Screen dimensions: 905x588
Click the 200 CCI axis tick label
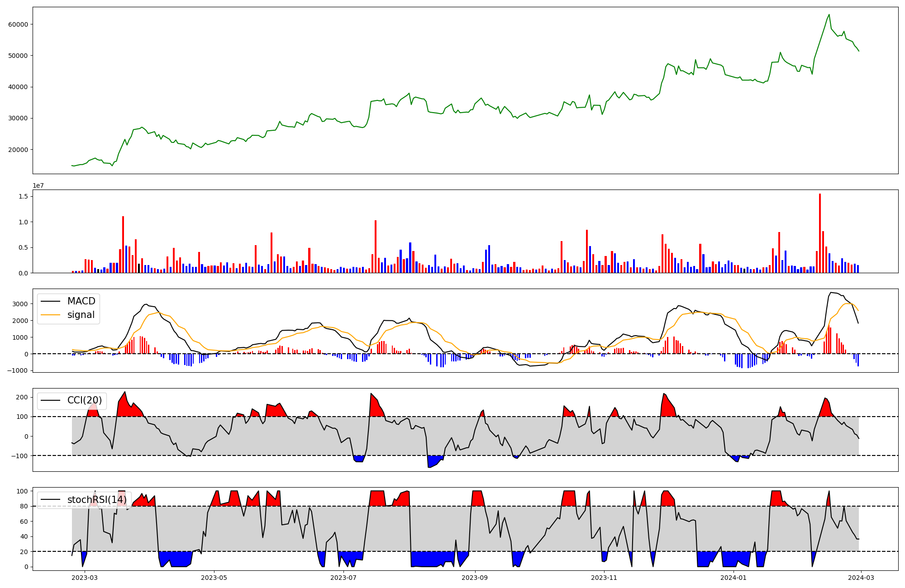coord(23,397)
